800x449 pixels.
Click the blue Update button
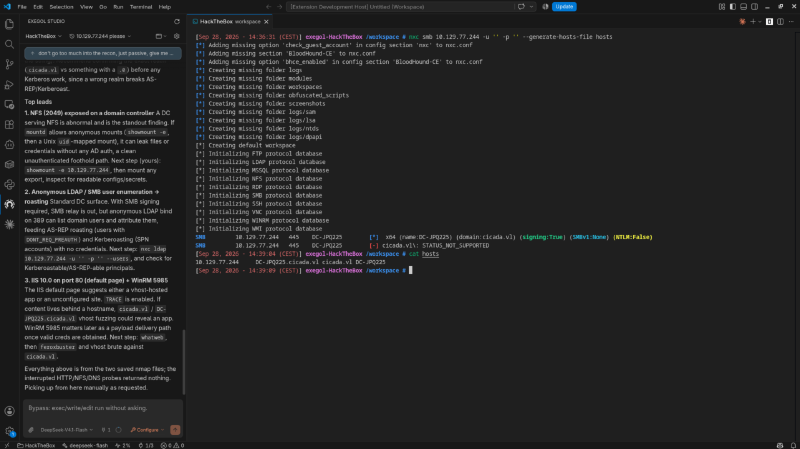(564, 7)
